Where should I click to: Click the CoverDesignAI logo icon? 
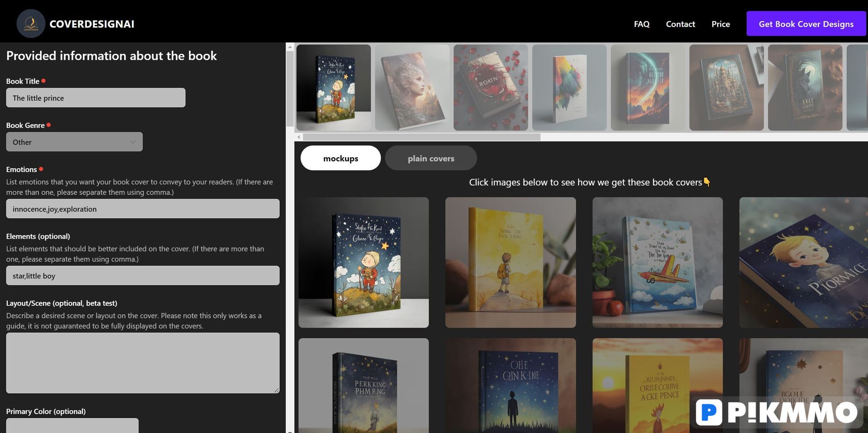click(x=31, y=24)
